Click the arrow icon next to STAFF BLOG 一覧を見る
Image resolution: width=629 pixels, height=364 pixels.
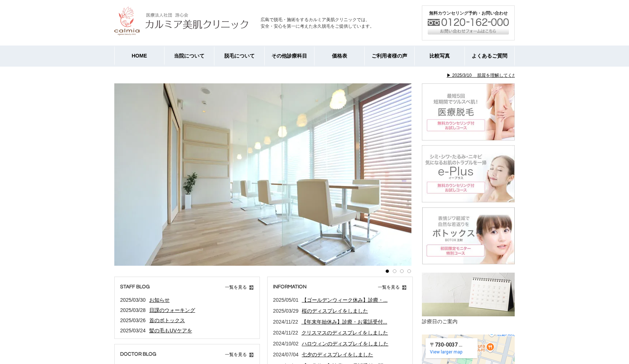[x=252, y=287]
